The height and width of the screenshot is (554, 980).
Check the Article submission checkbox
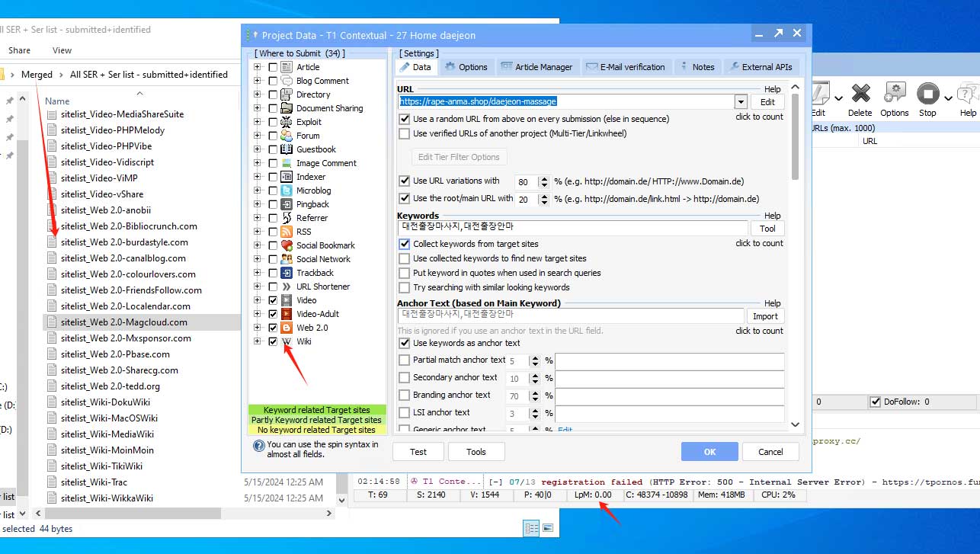(273, 67)
